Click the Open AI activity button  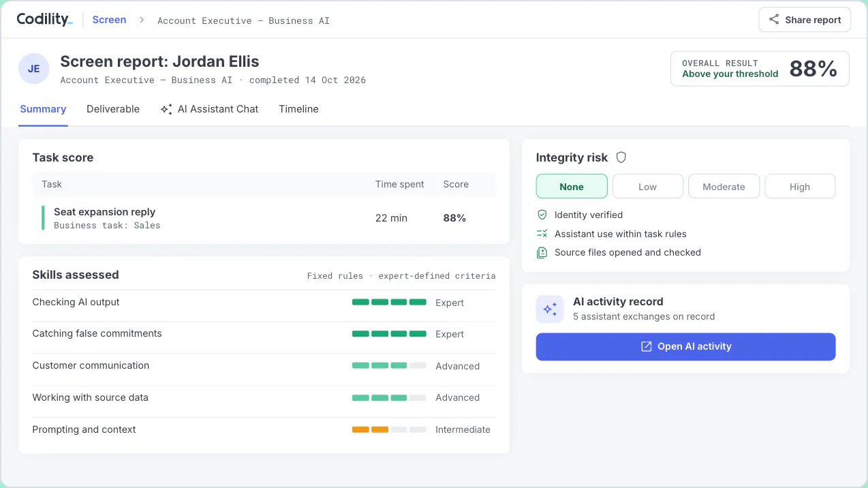[685, 346]
